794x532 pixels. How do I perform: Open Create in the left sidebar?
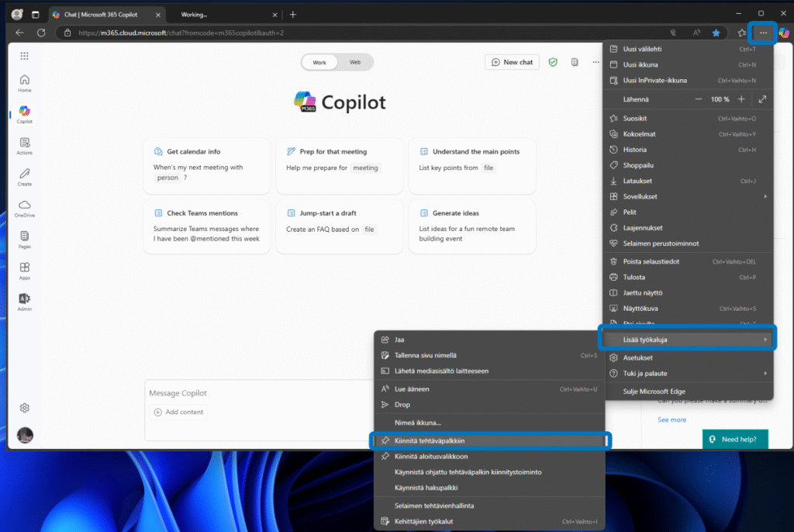click(x=24, y=178)
